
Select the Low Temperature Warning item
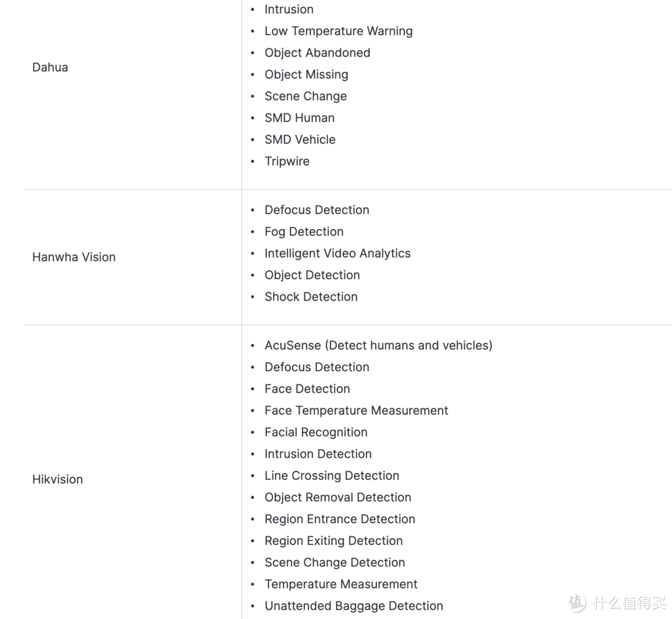[338, 31]
